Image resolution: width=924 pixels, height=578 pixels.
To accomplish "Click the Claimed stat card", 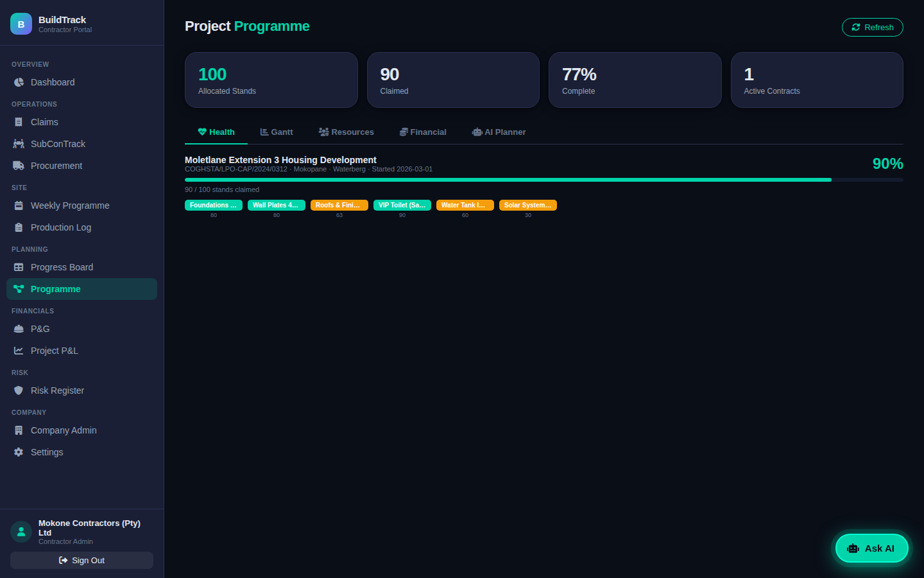I will point(453,80).
